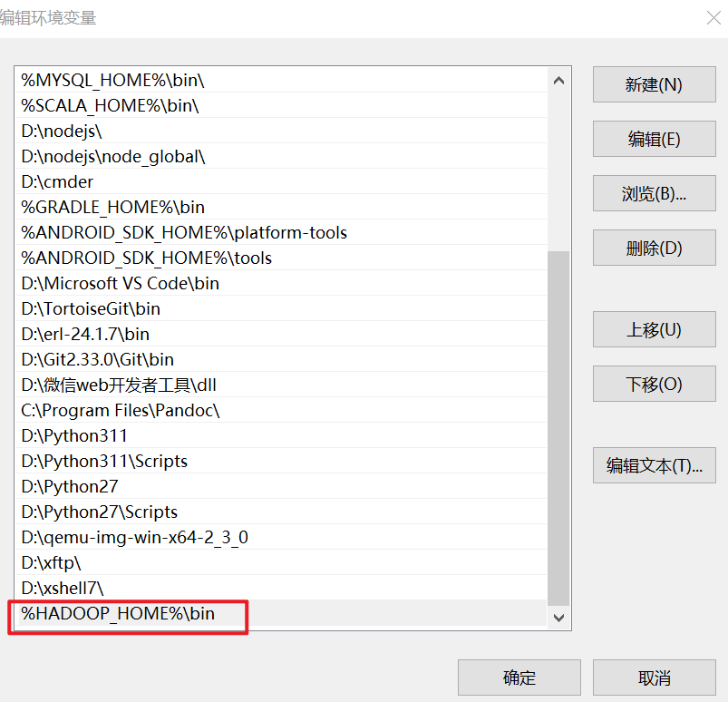Viewport: 728px width, 702px height.
Task: Open the 浏览(B)... folder browser
Action: tap(654, 193)
